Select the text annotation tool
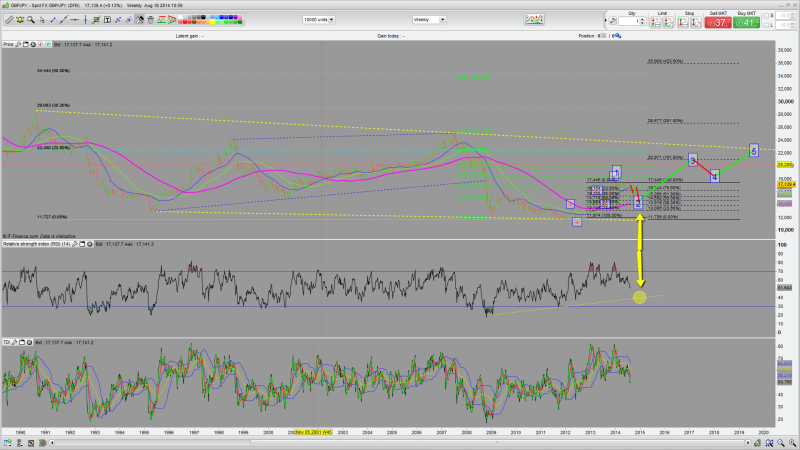800x450 pixels. (x=107, y=19)
